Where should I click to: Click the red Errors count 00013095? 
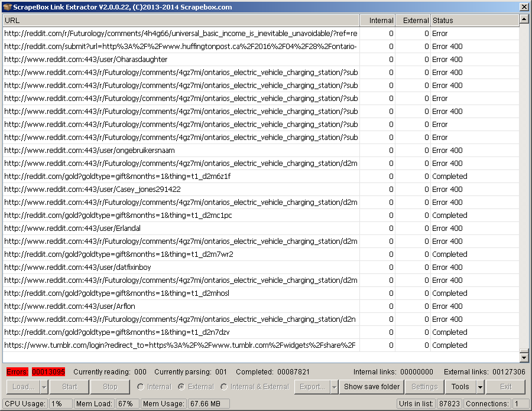[48, 371]
